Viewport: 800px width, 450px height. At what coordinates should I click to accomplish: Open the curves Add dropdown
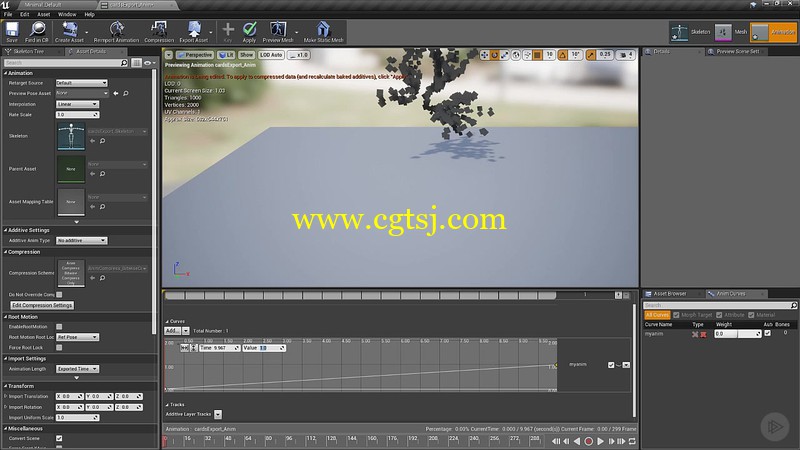(177, 331)
